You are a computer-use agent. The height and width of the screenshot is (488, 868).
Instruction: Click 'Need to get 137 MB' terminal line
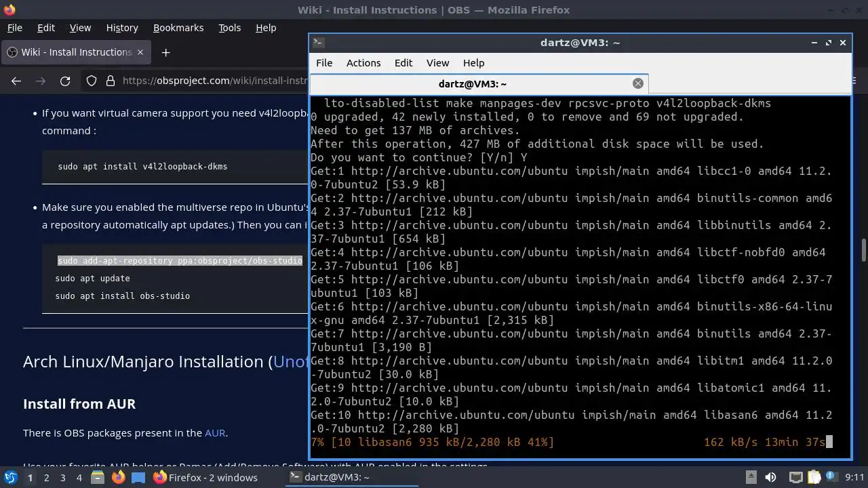click(x=415, y=130)
